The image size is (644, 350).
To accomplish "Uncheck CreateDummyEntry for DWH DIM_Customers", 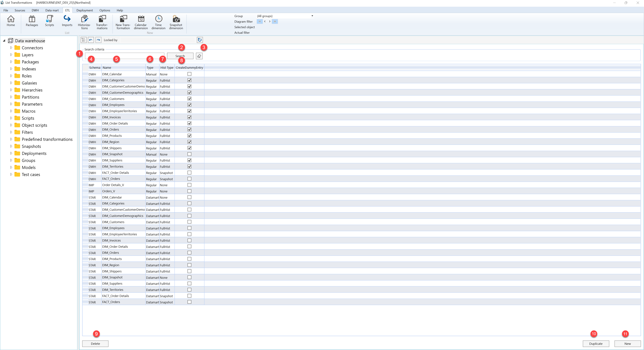I will coord(189,99).
